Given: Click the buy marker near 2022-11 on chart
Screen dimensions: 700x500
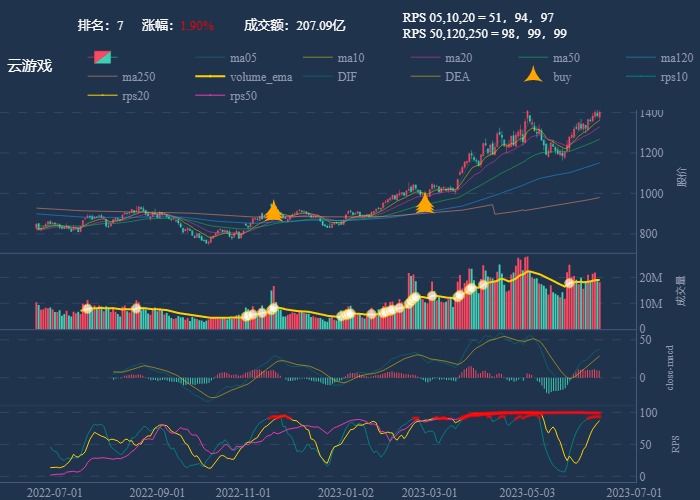Looking at the screenshot, I should [x=273, y=211].
